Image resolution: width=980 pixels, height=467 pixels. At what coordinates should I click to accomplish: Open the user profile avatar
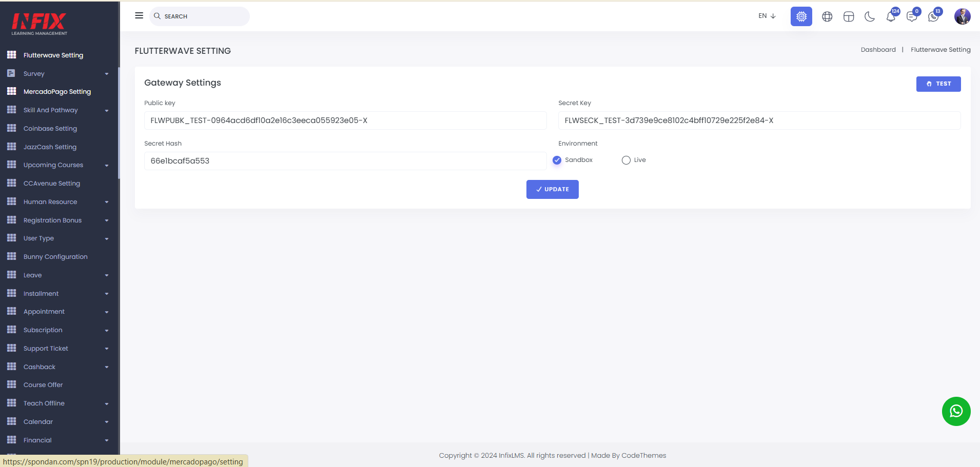point(962,16)
